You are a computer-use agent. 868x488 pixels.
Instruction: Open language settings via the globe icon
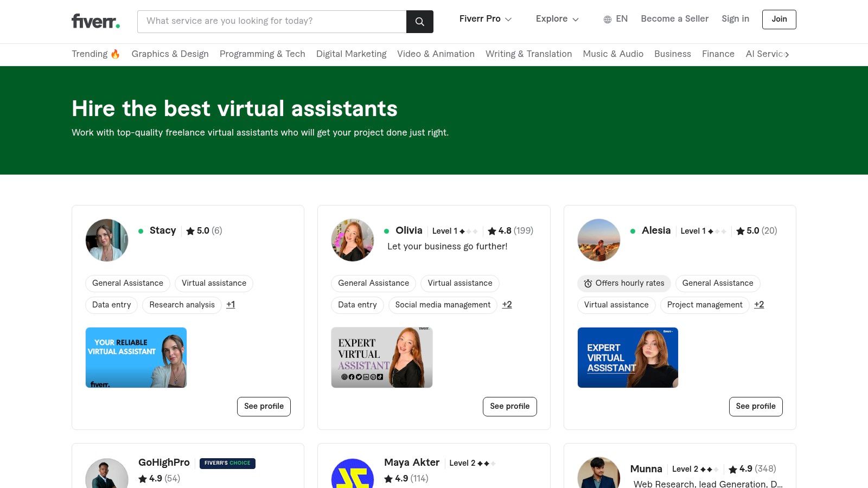point(607,19)
